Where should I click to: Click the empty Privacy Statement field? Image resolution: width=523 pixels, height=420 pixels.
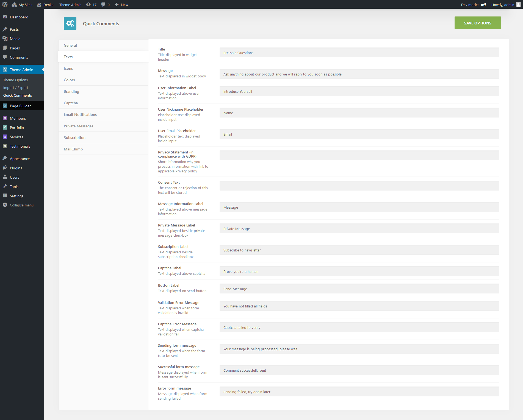point(359,156)
